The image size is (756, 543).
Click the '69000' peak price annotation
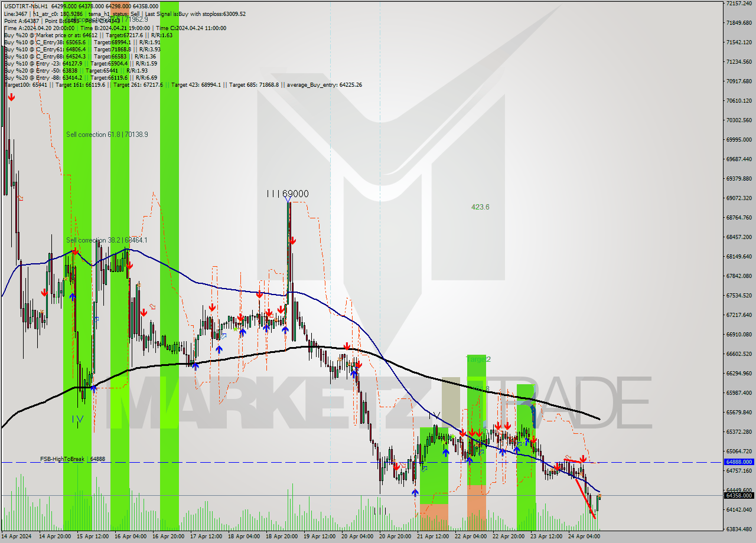click(295, 194)
